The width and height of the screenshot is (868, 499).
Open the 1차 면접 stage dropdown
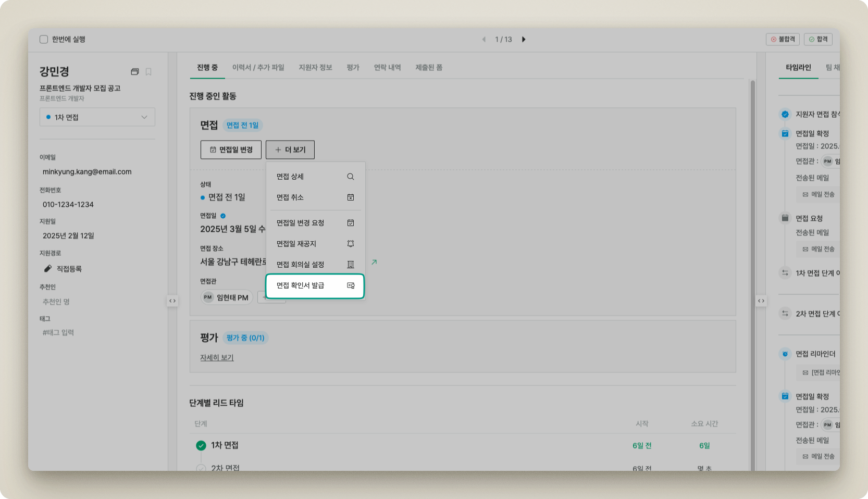pos(97,117)
